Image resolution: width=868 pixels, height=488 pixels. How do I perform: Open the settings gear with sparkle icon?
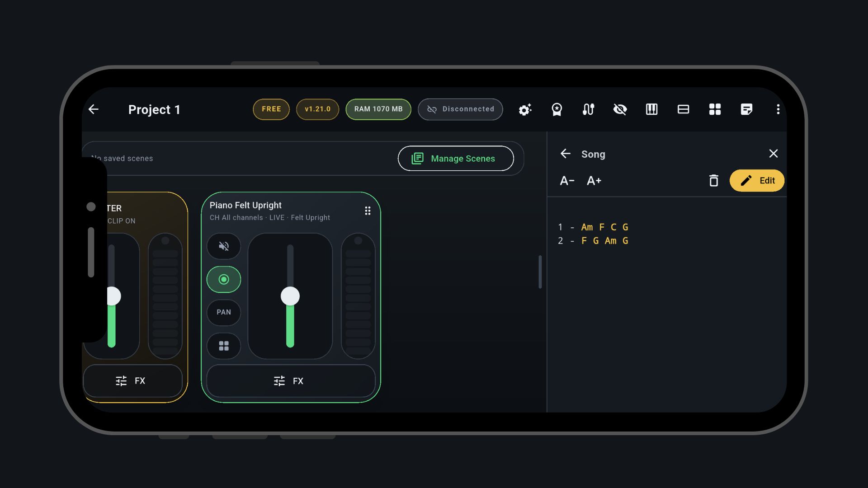[525, 109]
